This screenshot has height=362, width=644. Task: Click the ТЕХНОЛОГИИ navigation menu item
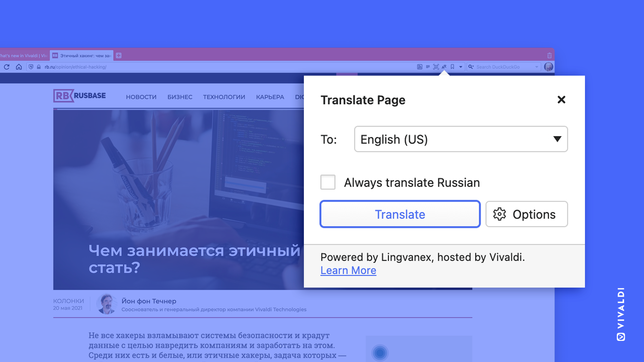[x=224, y=97]
